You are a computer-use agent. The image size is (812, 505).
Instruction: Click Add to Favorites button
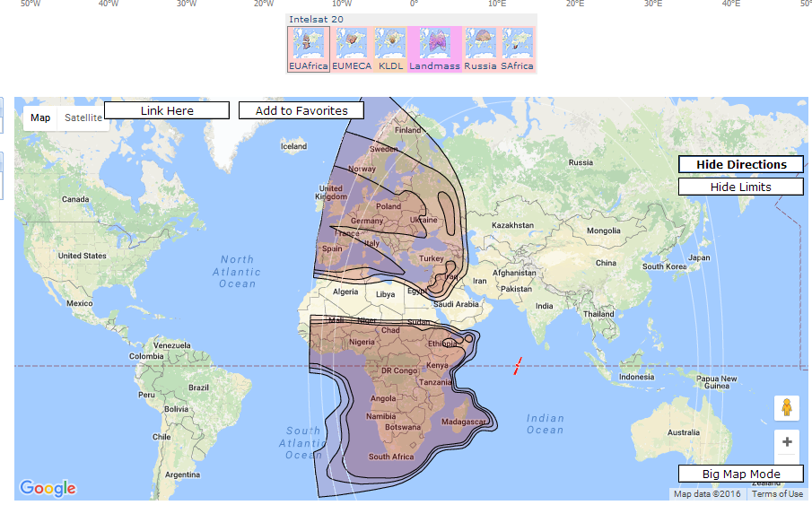[301, 110]
